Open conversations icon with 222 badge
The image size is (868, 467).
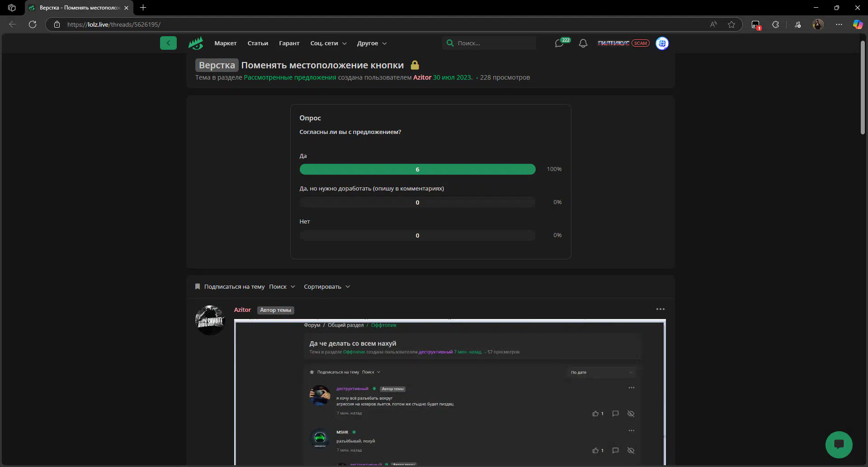(562, 43)
